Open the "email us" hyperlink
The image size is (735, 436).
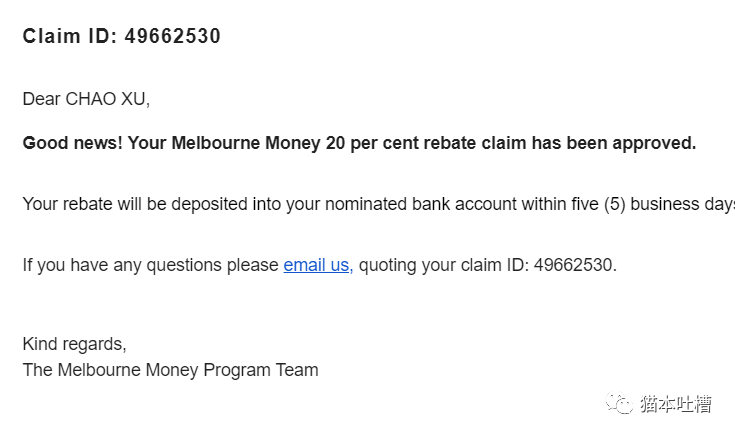coord(318,265)
